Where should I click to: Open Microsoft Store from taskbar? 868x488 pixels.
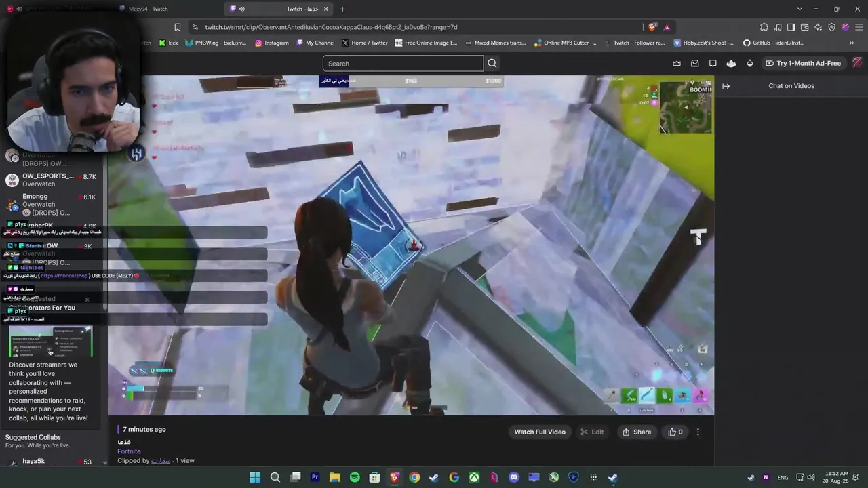coord(374,477)
